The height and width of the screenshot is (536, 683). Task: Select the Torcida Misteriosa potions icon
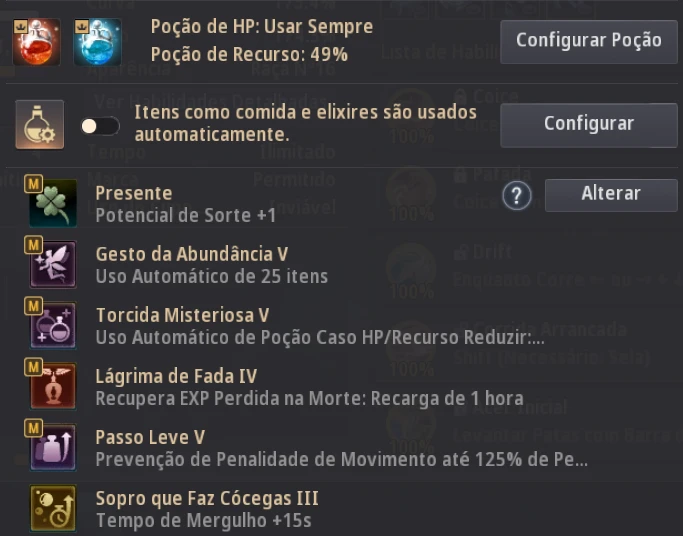[53, 325]
